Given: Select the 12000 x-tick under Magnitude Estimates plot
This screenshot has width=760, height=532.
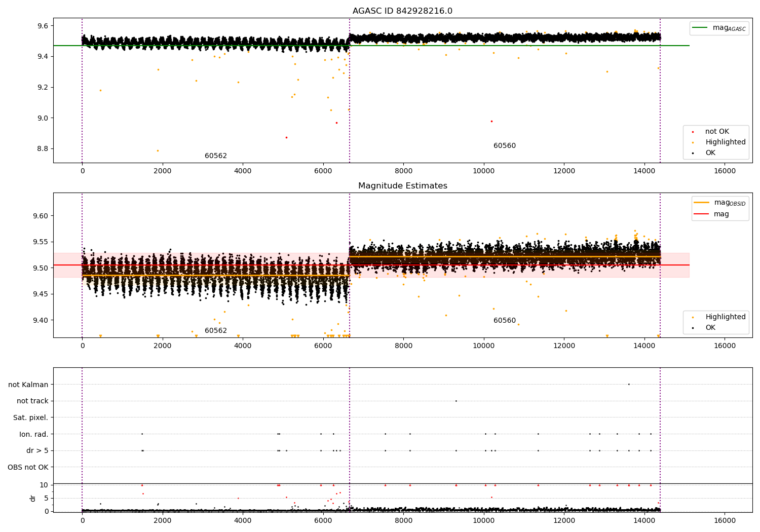Looking at the screenshot, I should coord(564,346).
